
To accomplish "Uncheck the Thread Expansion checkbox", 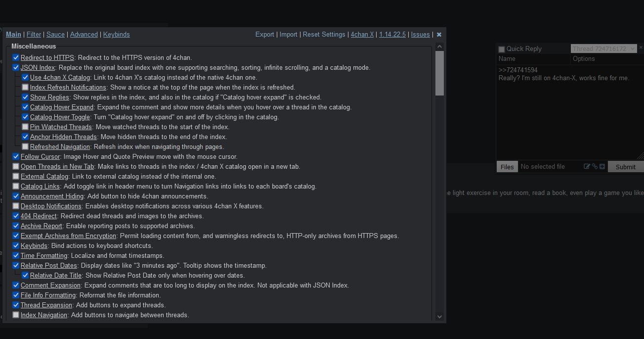I will pos(16,305).
